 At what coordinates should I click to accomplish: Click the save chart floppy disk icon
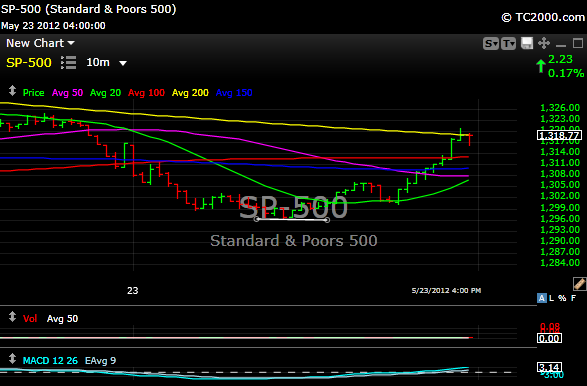pos(527,43)
